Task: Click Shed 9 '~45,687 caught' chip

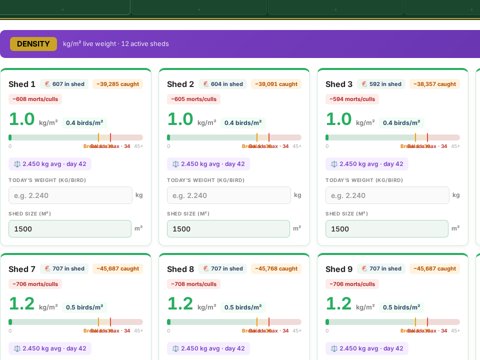Action: point(435,269)
